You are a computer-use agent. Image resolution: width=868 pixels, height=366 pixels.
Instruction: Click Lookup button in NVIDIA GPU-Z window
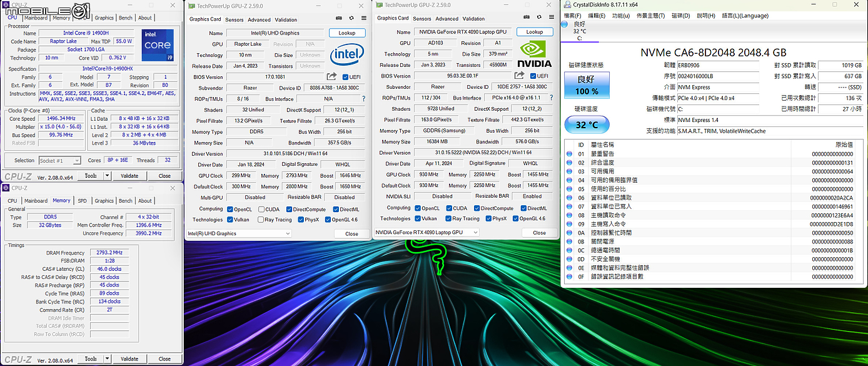point(535,32)
